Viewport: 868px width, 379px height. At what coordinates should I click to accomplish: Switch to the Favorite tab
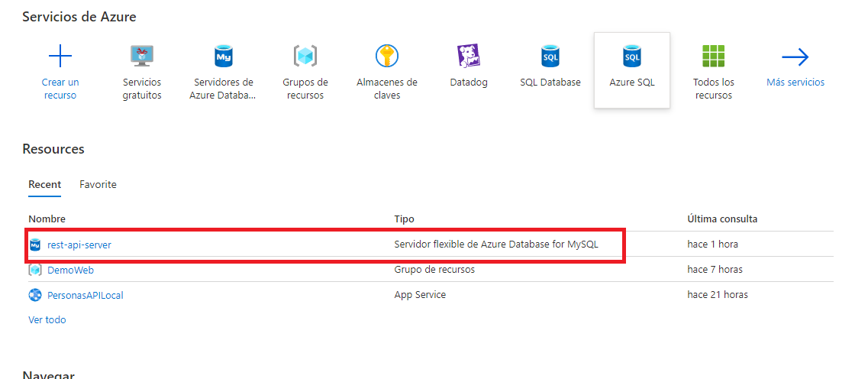(98, 184)
